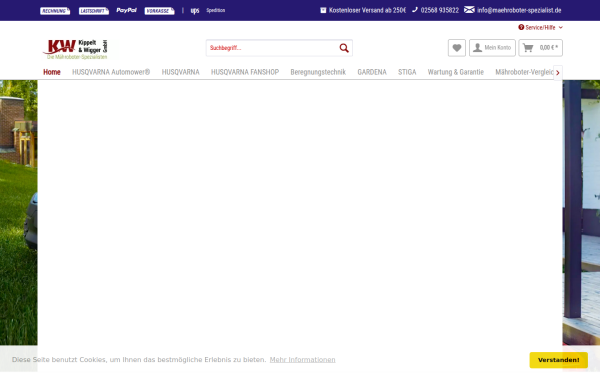600x375 pixels.
Task: Click the Spedition shipping label
Action: [x=215, y=10]
